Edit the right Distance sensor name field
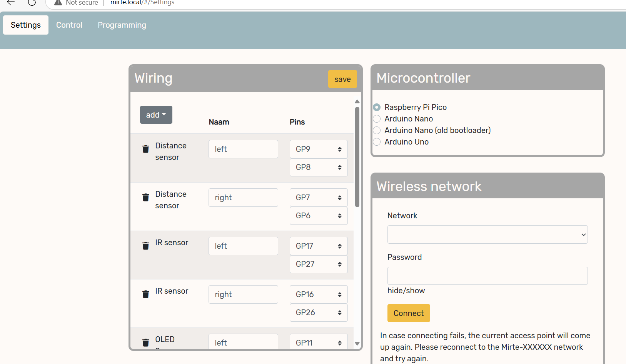 [243, 198]
